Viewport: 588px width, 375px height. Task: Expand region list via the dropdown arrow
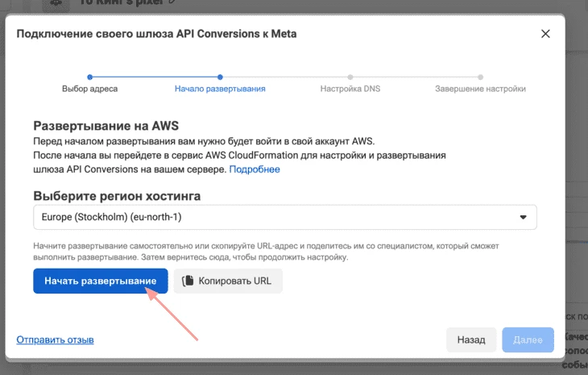click(x=523, y=217)
